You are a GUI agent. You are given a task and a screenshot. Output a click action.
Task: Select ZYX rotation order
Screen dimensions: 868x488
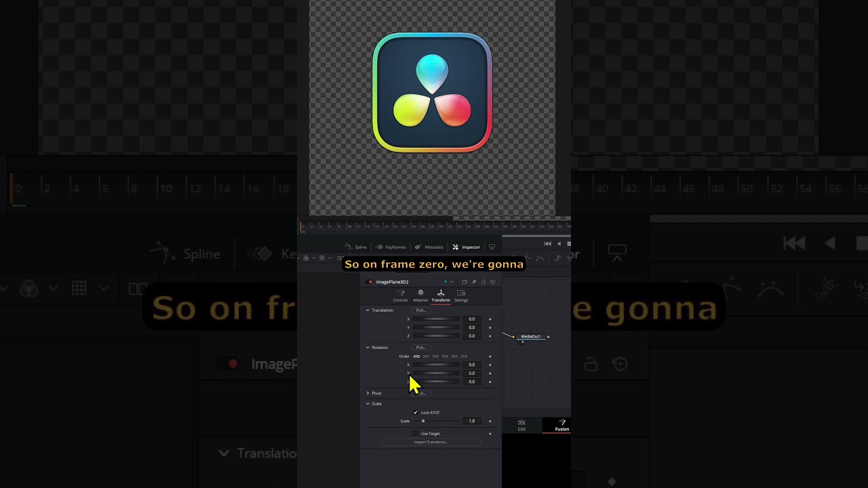pyautogui.click(x=464, y=357)
